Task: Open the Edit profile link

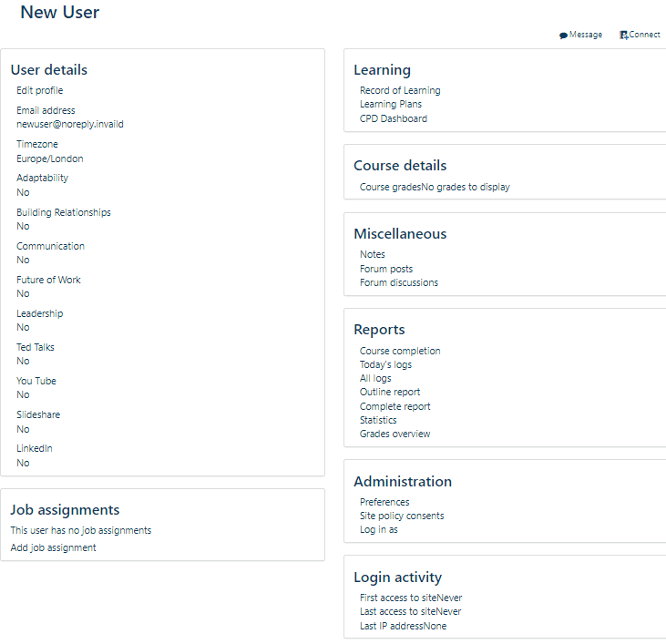Action: pos(39,90)
